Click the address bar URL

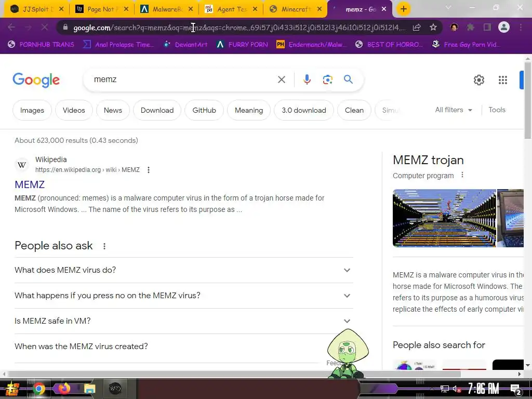click(239, 28)
